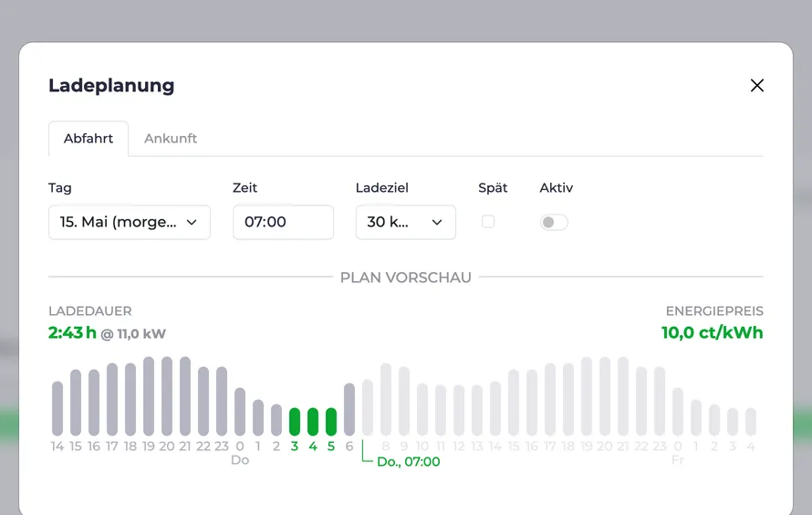Image resolution: width=812 pixels, height=515 pixels.
Task: Click the Do day label under the chart
Action: (240, 460)
